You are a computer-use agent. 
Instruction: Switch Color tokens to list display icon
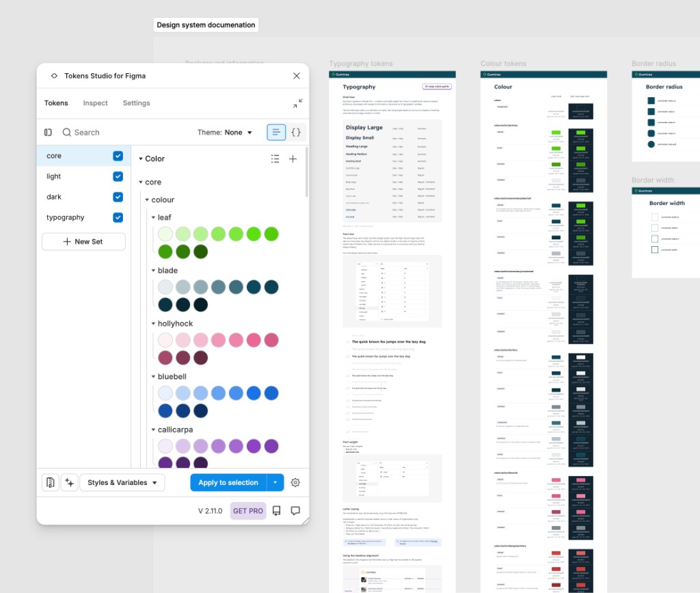[x=275, y=159]
